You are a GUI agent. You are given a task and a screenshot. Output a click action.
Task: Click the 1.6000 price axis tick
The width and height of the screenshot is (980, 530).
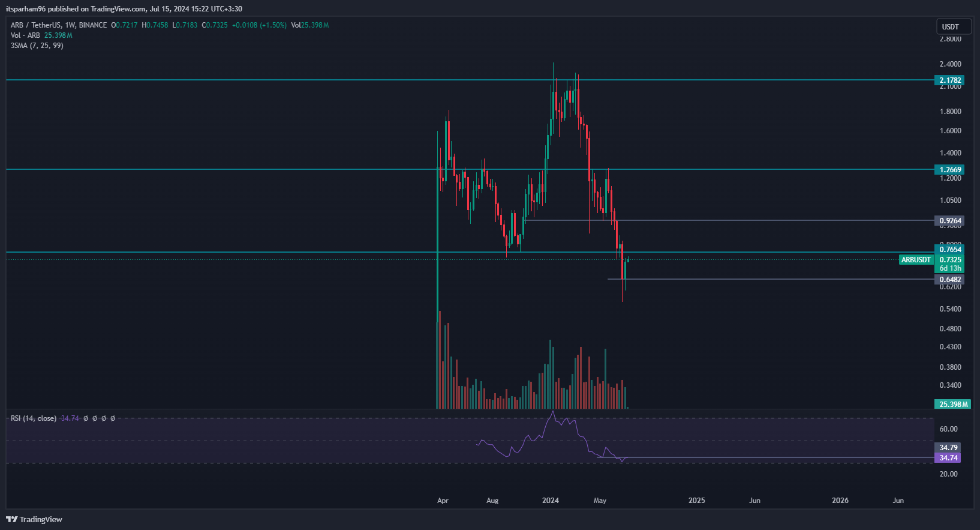tap(951, 131)
